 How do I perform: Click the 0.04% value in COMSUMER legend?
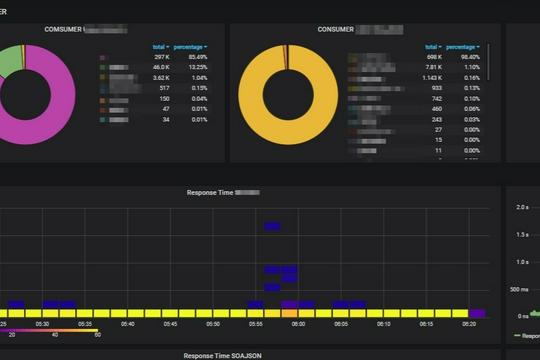point(199,99)
